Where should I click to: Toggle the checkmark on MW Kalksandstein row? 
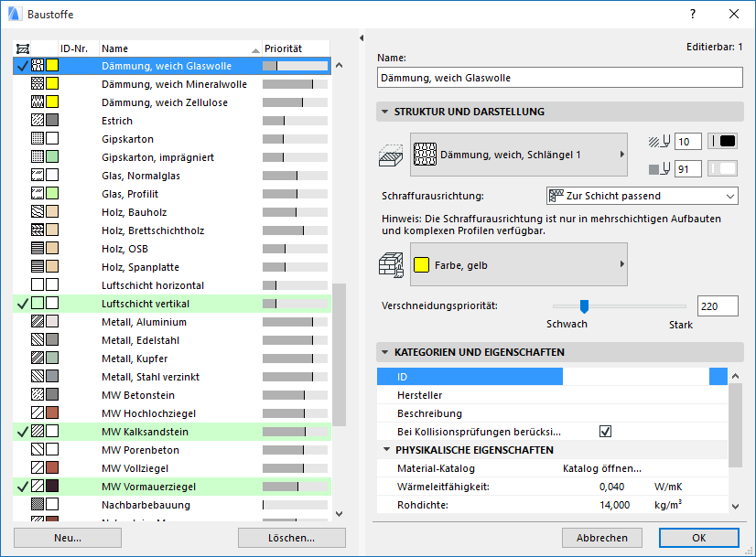(x=22, y=432)
